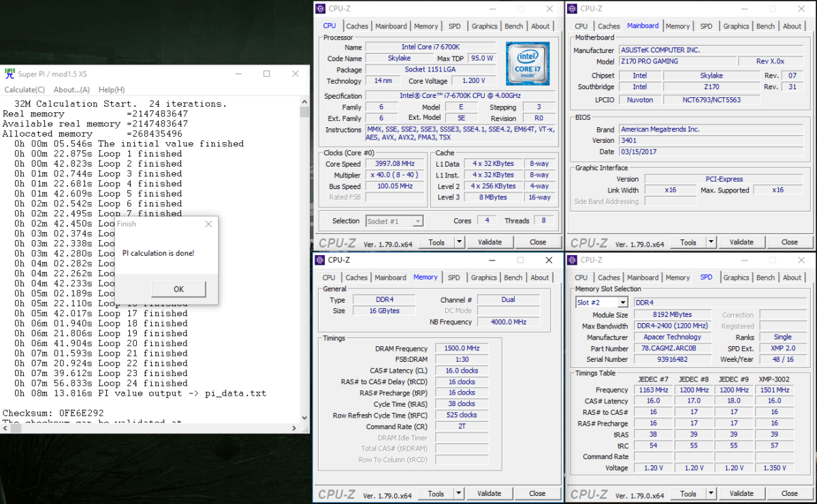Expand Tools dropdown arrow in the memory slot window
The image size is (817, 504).
pyautogui.click(x=711, y=494)
